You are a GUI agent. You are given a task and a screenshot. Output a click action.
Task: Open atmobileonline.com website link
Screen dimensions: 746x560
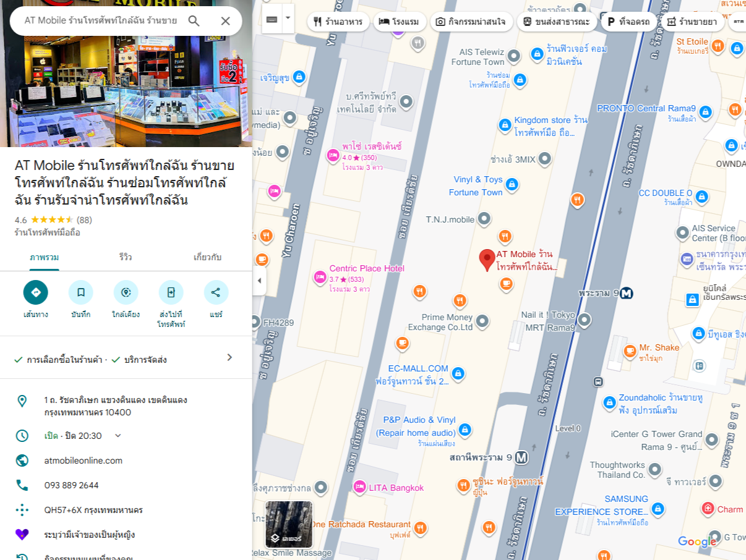tap(84, 460)
